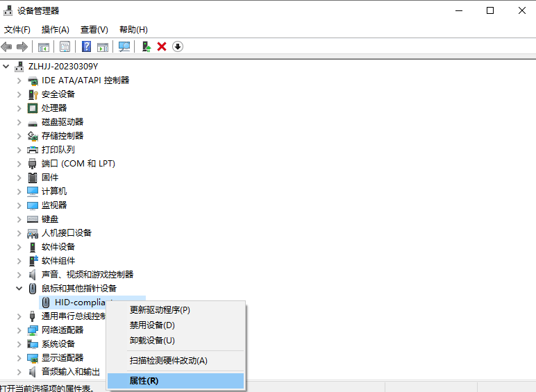Choose 扫描检测硬件改动(A) from context menu
The image size is (536, 392).
[176, 361]
